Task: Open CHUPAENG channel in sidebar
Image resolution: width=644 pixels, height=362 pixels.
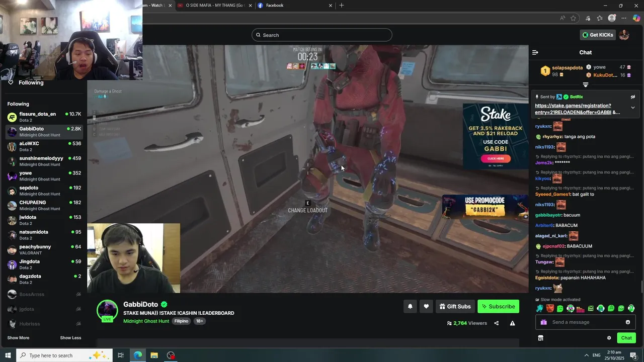Action: (x=44, y=205)
